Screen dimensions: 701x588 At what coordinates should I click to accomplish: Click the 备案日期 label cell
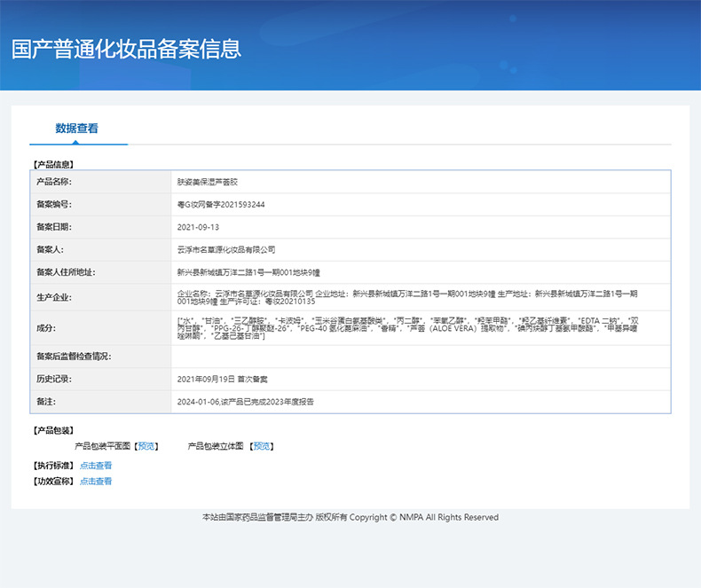[x=100, y=227]
